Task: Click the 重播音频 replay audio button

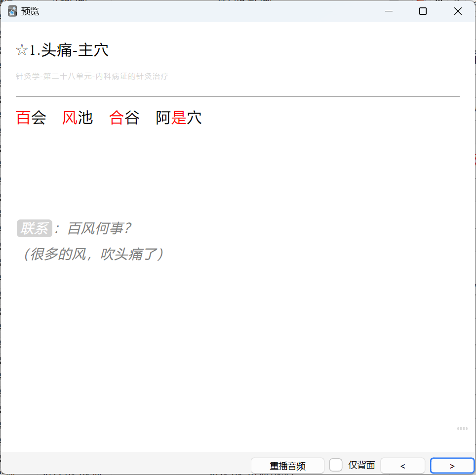Action: pos(287,466)
